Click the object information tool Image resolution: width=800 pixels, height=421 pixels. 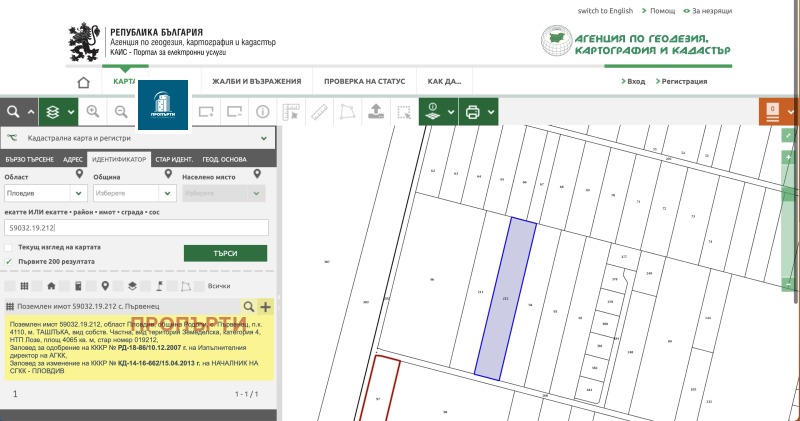(x=264, y=112)
